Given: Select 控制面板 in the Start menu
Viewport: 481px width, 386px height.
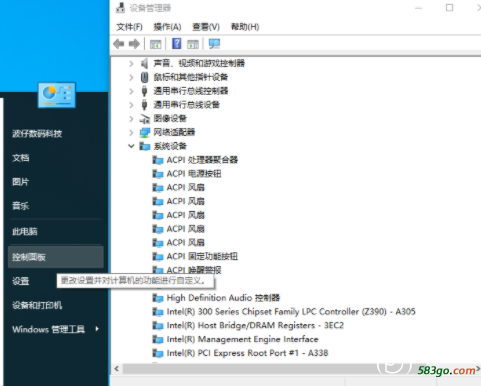Looking at the screenshot, I should [x=56, y=257].
